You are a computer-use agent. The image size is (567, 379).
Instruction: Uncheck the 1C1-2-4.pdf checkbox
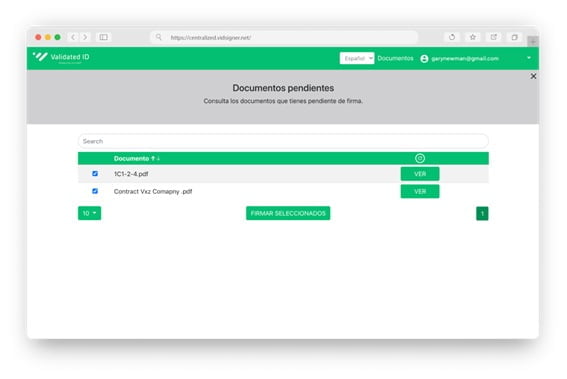tap(95, 174)
